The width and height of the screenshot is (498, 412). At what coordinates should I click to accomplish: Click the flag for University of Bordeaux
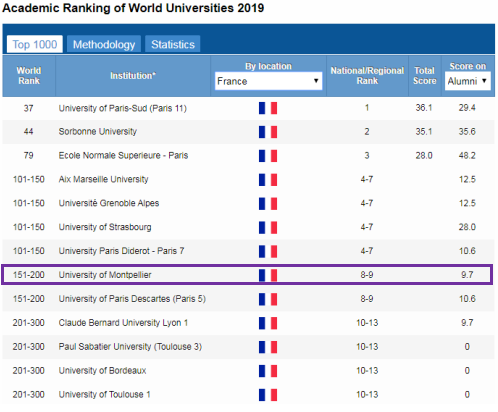(x=268, y=371)
